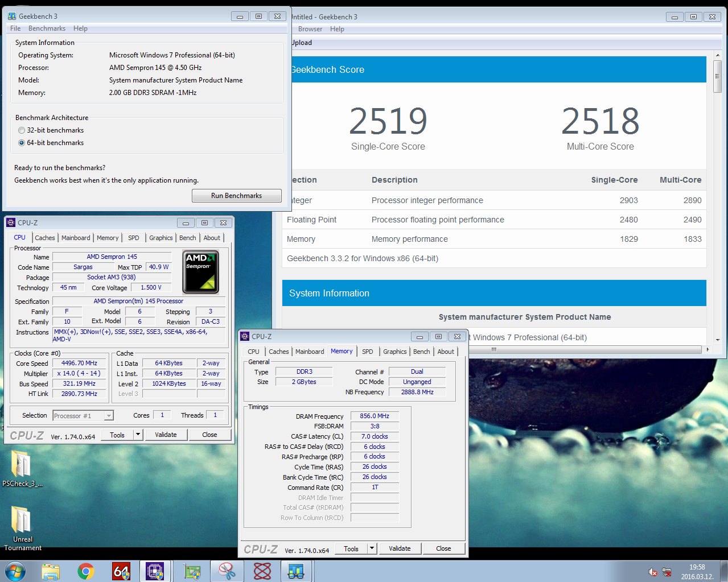Open the Processor #1 selection dropdown
Image resolution: width=728 pixels, height=582 pixels.
pos(109,416)
